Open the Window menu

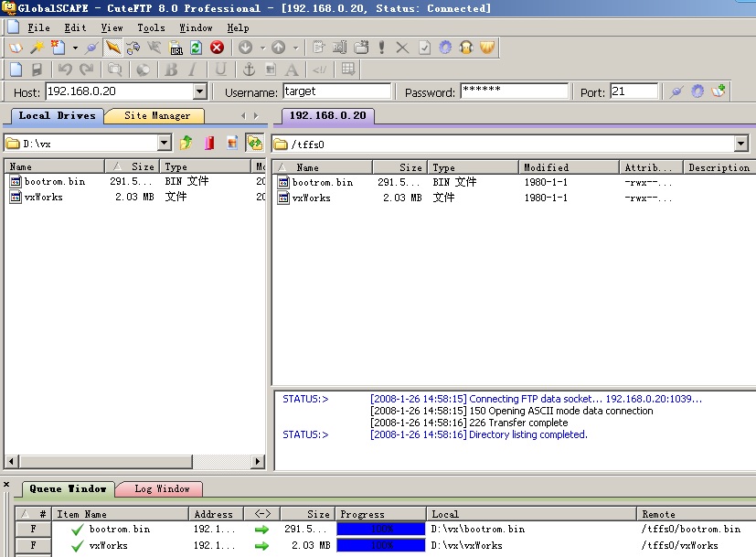point(196,28)
